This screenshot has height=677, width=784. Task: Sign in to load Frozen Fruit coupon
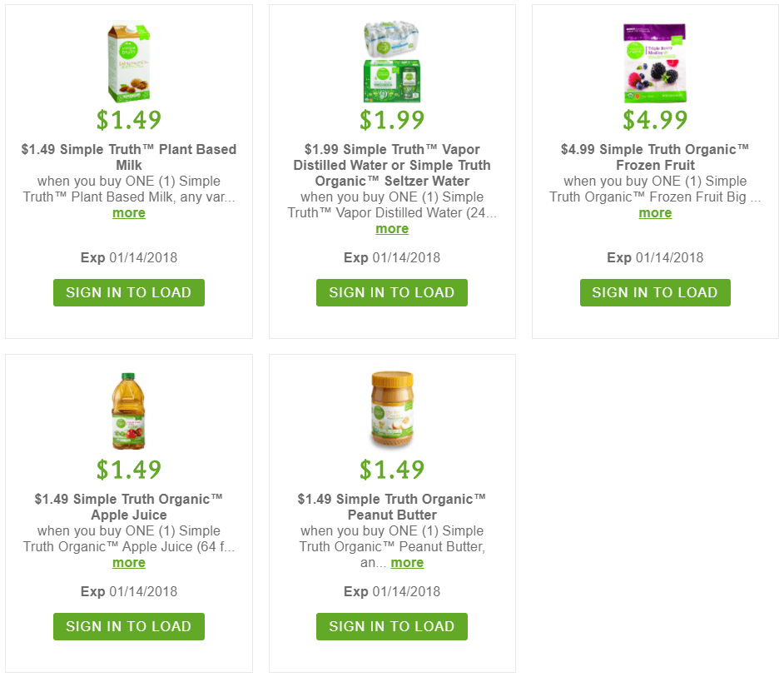click(655, 292)
